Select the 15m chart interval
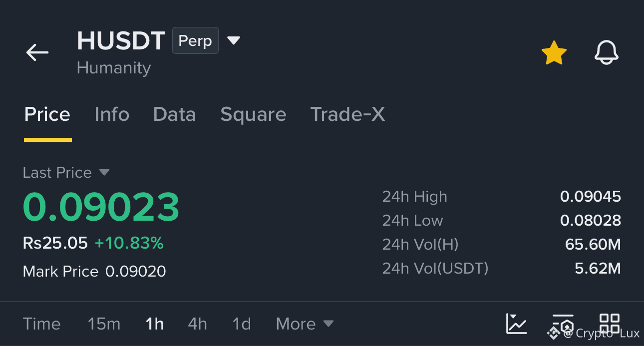Image resolution: width=644 pixels, height=346 pixels. point(104,324)
